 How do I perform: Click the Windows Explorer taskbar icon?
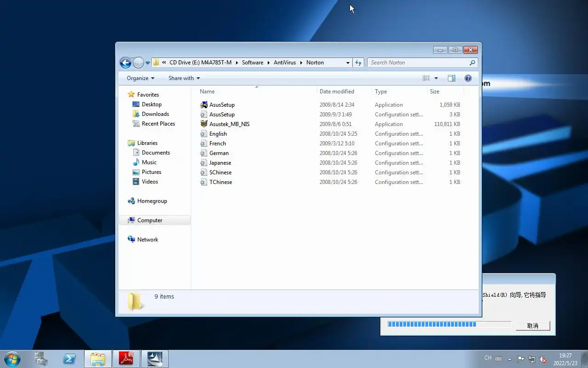(x=98, y=359)
